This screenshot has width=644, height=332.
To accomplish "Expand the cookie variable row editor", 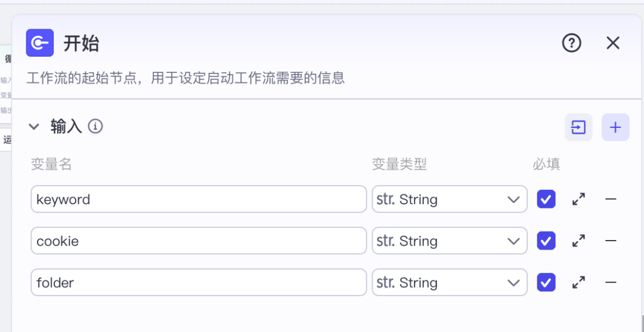I will pyautogui.click(x=578, y=241).
